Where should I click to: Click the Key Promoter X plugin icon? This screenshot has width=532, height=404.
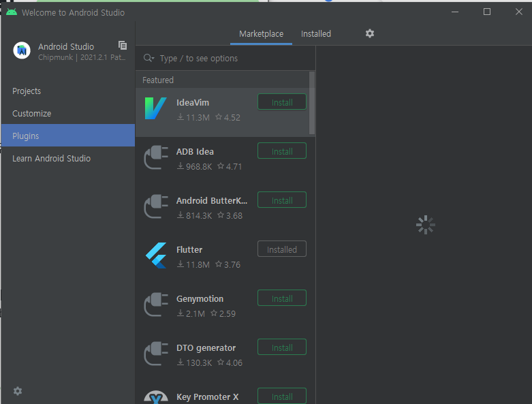point(156,397)
